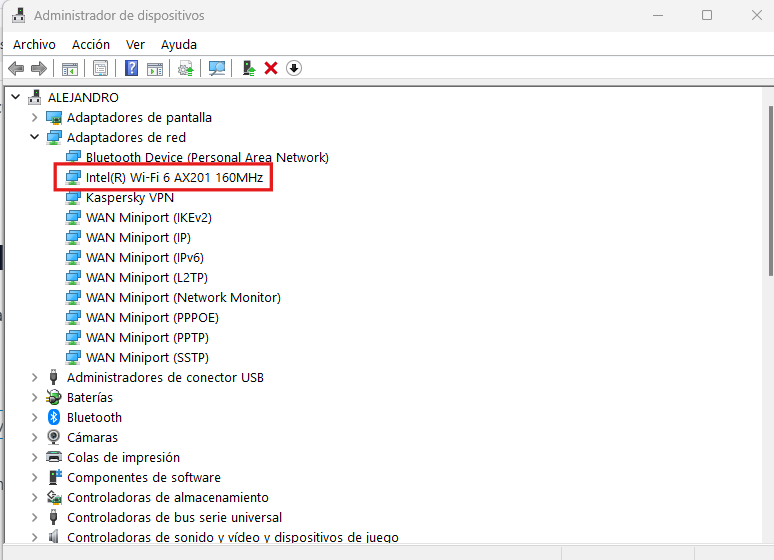The height and width of the screenshot is (560, 774).
Task: Open the Ver menu
Action: (135, 44)
